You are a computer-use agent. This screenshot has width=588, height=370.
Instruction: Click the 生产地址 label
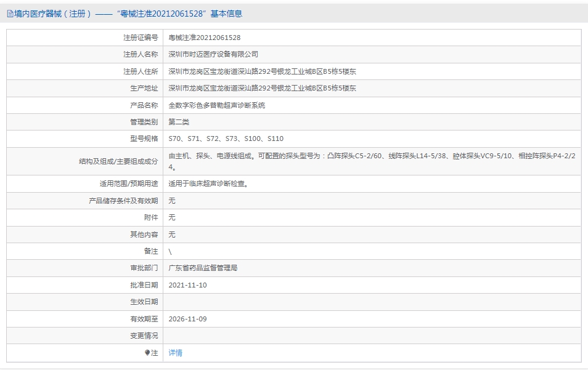point(144,88)
